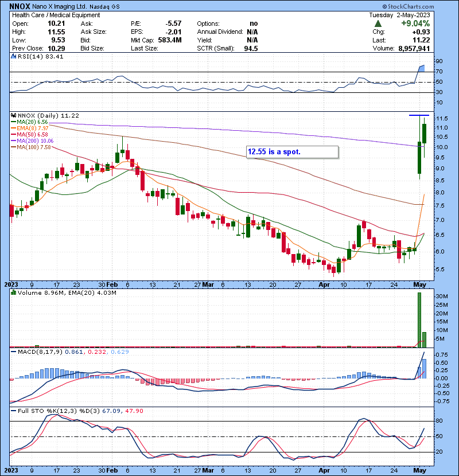Click the green up-arrow change icon
The image size is (459, 476).
[x=378, y=24]
